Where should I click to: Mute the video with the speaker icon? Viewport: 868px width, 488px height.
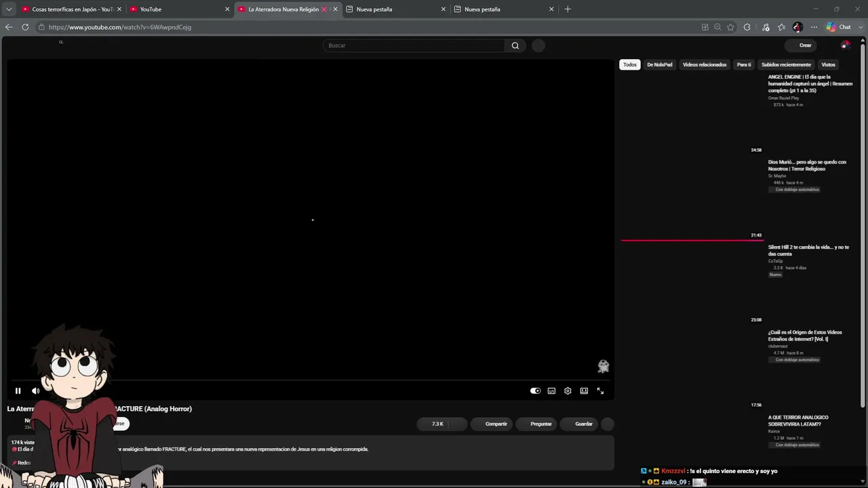[x=36, y=391]
